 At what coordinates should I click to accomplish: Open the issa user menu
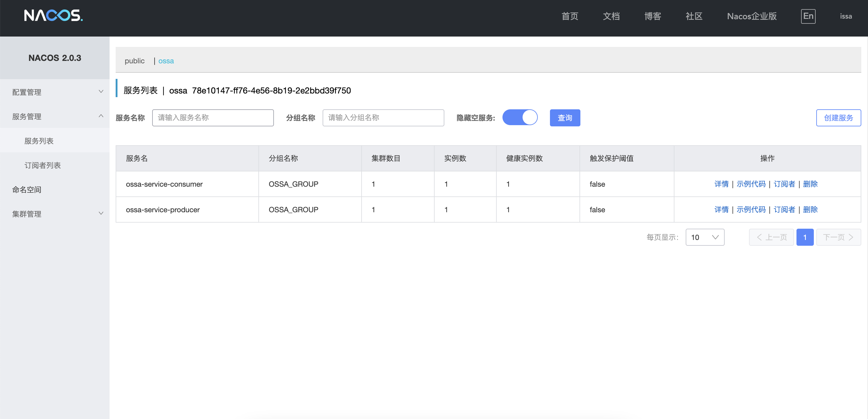tap(846, 16)
